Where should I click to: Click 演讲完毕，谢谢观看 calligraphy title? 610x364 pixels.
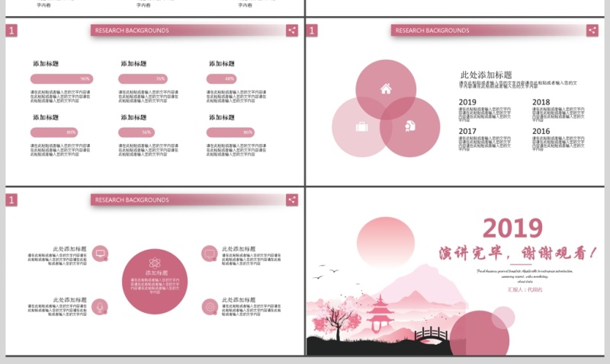(518, 254)
